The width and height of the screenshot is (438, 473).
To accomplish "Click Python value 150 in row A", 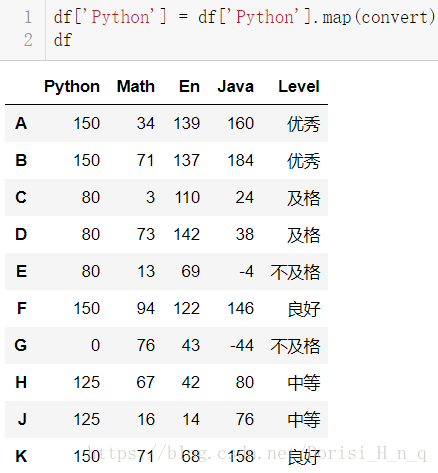I will [x=87, y=123].
